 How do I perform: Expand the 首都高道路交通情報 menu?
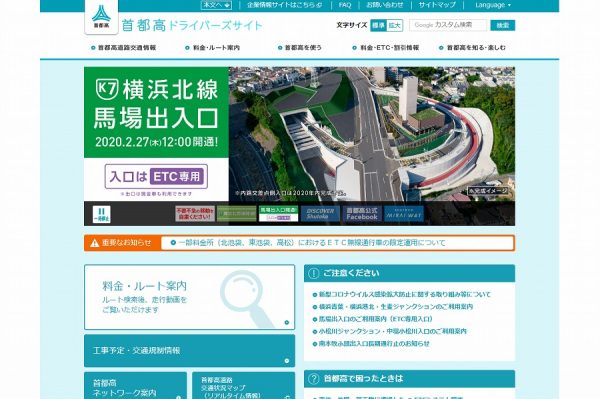[124, 48]
